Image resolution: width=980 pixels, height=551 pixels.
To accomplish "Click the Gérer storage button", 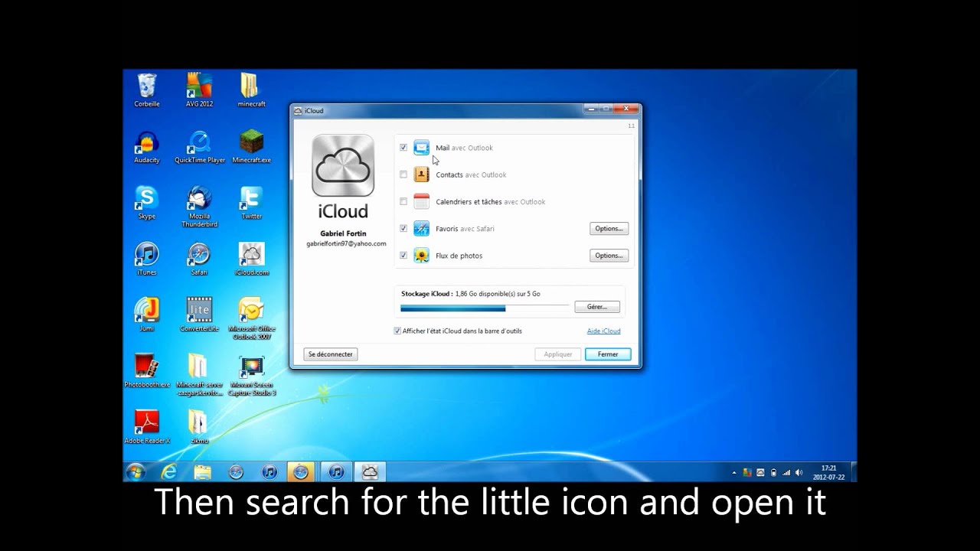I will click(x=597, y=306).
